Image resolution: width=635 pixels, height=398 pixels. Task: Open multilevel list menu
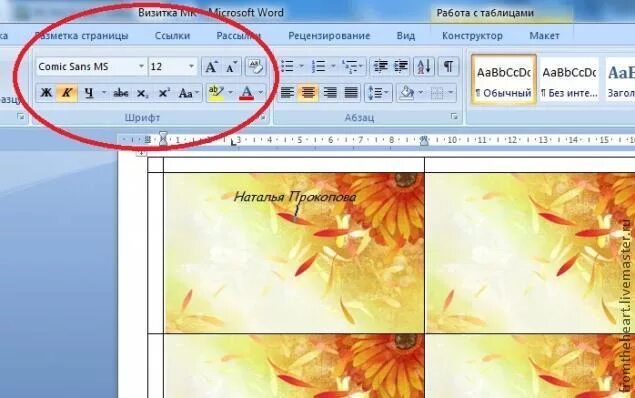click(352, 66)
